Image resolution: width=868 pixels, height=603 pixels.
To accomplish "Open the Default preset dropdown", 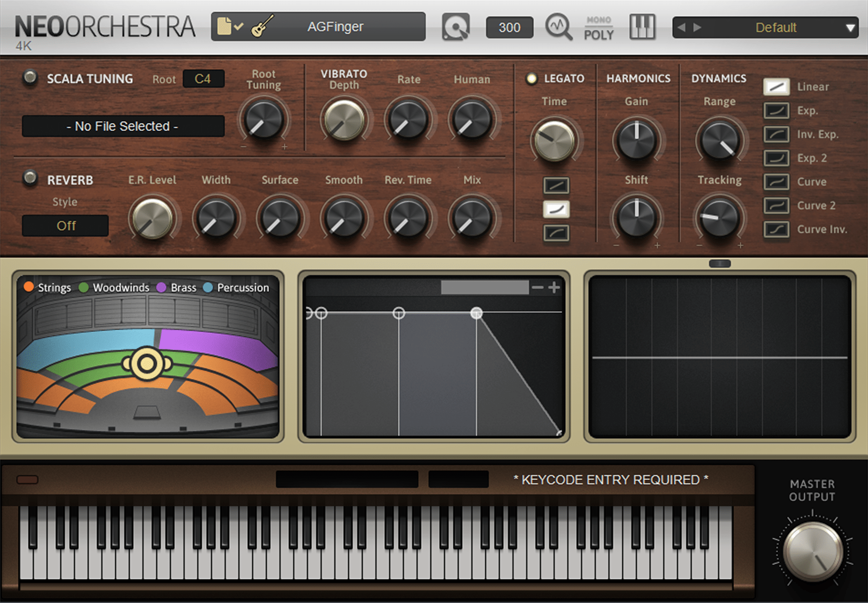I will tap(776, 27).
